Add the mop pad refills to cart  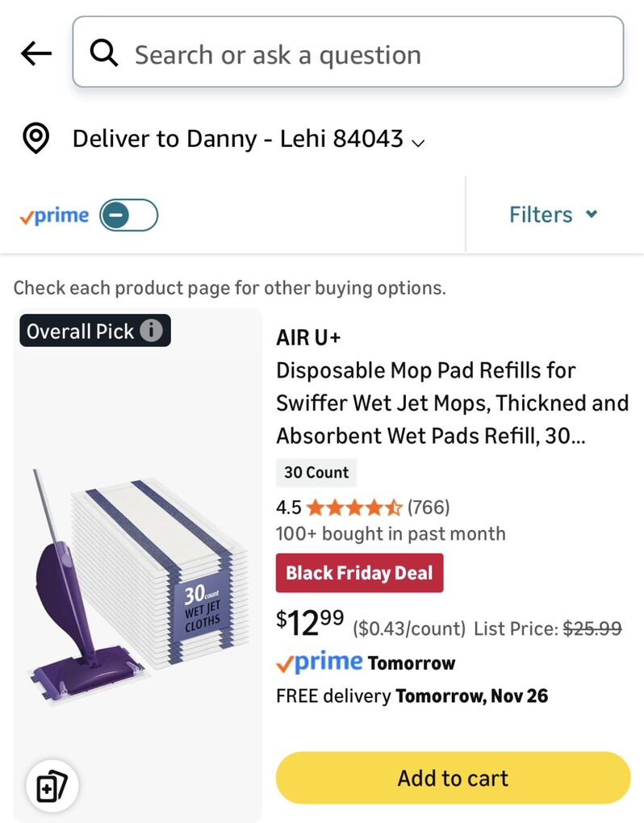click(x=453, y=778)
